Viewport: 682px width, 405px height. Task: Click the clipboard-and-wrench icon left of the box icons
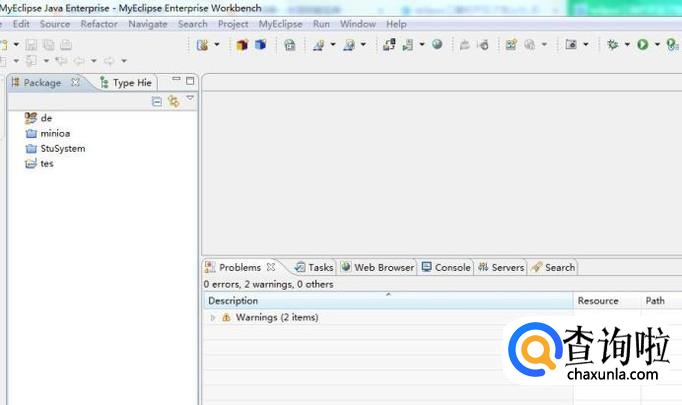pyautogui.click(x=202, y=45)
